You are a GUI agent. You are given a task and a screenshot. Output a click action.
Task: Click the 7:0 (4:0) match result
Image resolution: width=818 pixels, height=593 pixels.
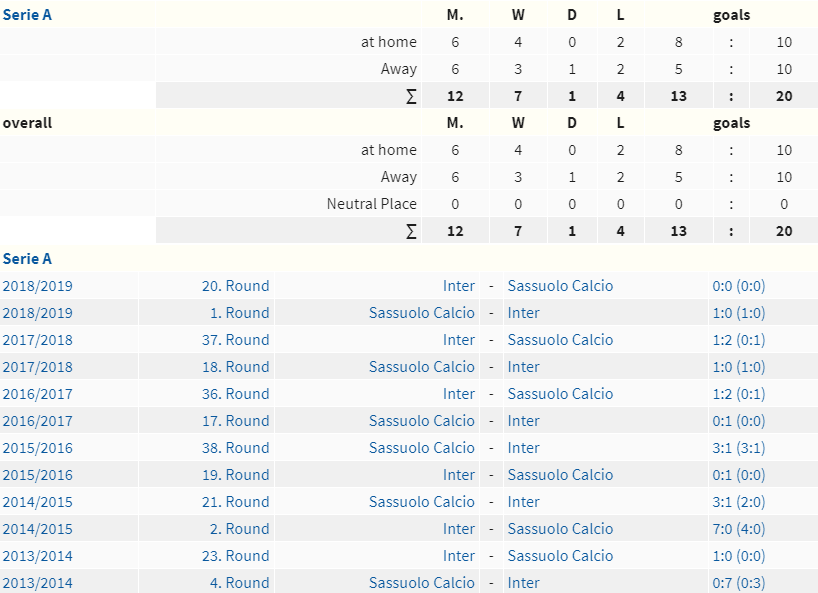(739, 529)
